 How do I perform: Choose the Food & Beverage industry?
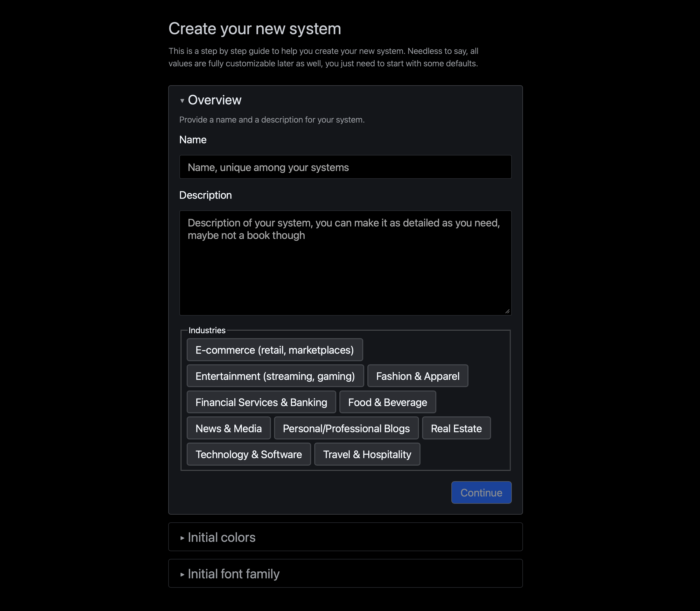(388, 402)
